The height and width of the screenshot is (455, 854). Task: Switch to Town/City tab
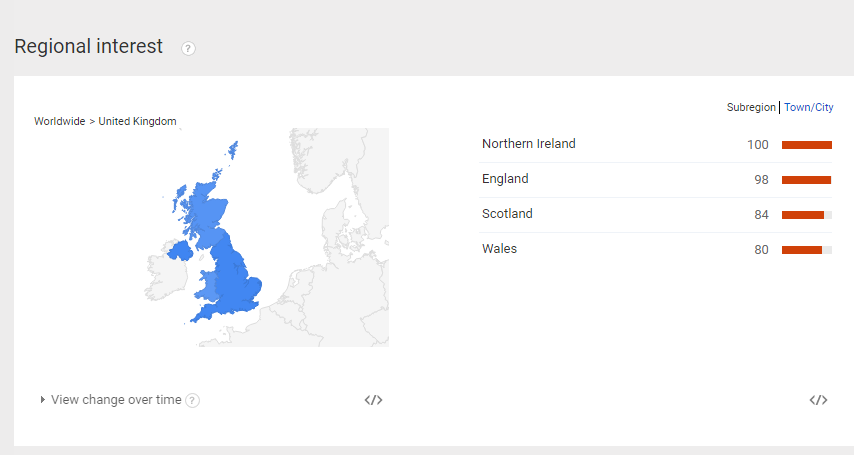(x=808, y=107)
